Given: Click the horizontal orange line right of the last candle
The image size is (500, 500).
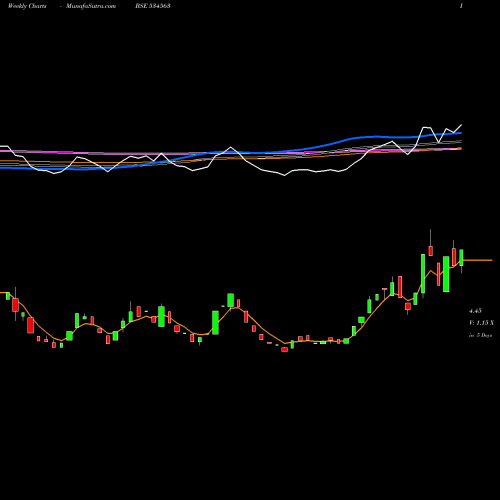Looking at the screenshot, I should click(x=478, y=260).
